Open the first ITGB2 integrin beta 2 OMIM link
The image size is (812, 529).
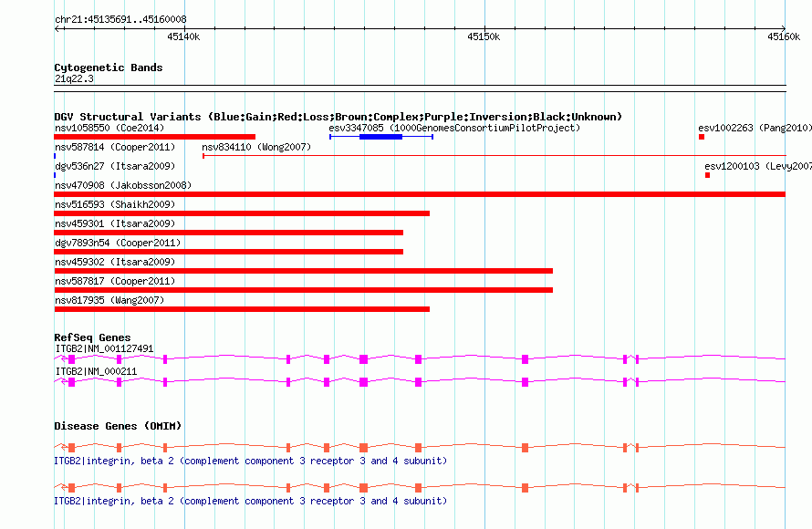pyautogui.click(x=251, y=461)
